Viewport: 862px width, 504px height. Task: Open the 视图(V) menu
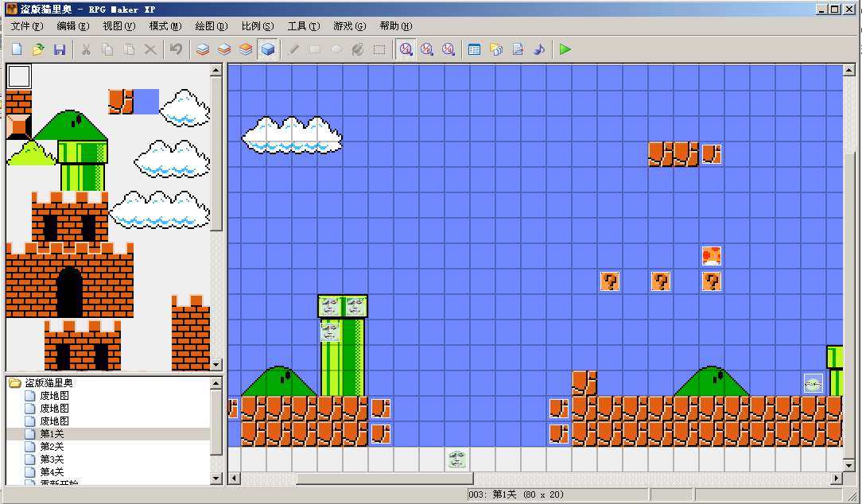point(118,25)
